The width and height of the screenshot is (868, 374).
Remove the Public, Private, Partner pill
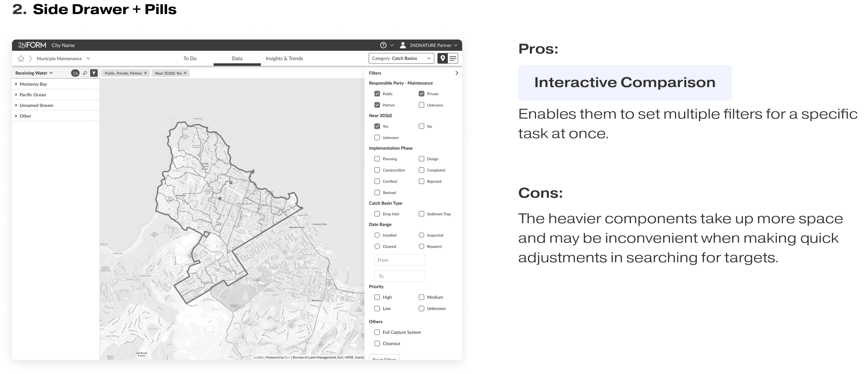click(x=146, y=73)
